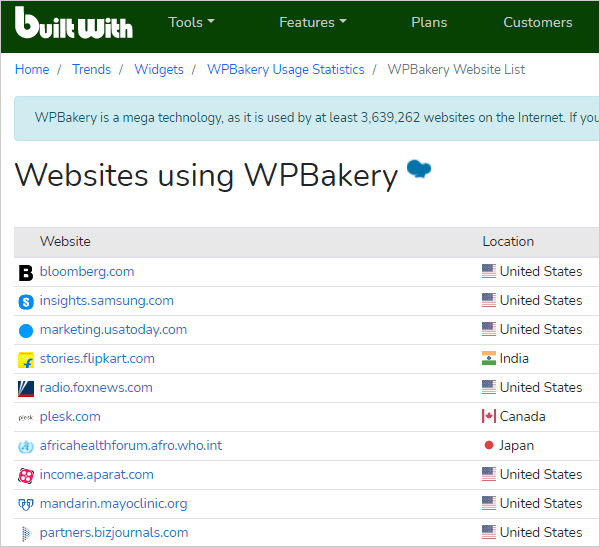The height and width of the screenshot is (547, 600).
Task: Click the radio.foxnews.com favicon
Action: pyautogui.click(x=26, y=389)
